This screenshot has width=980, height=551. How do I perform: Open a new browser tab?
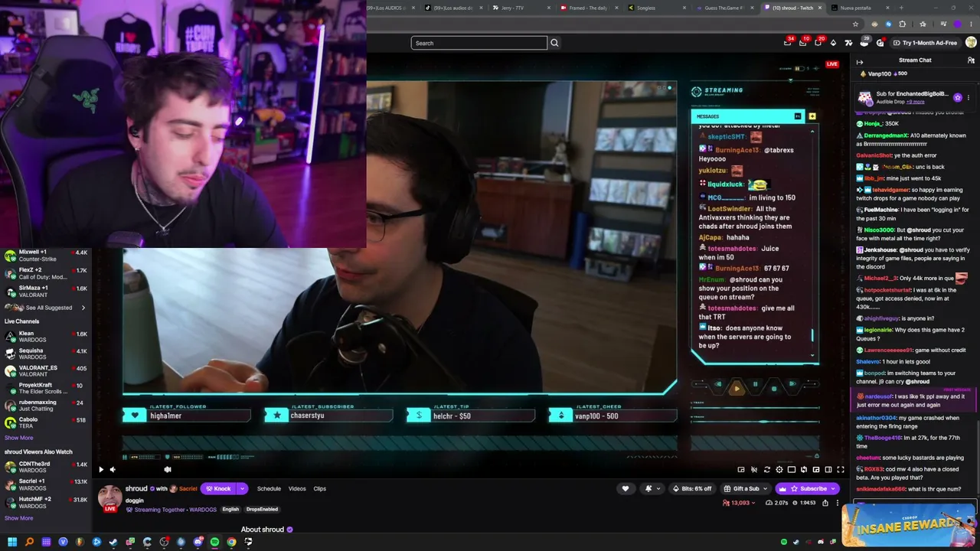pyautogui.click(x=901, y=8)
